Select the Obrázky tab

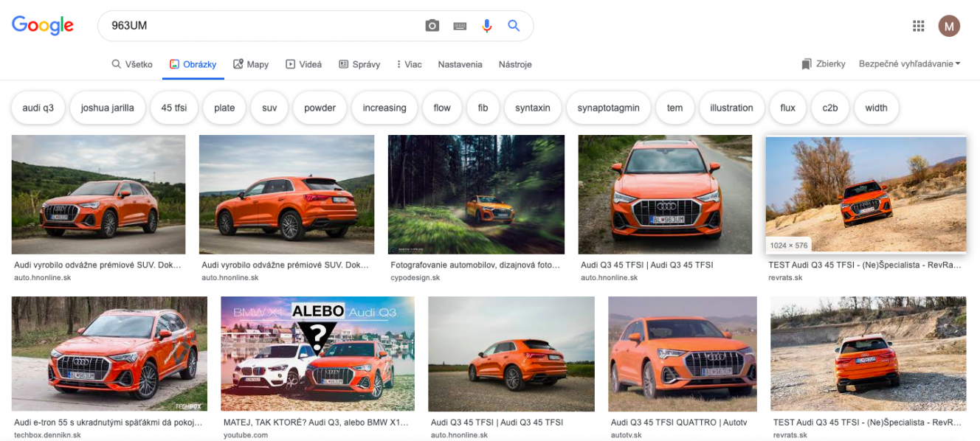tap(193, 64)
